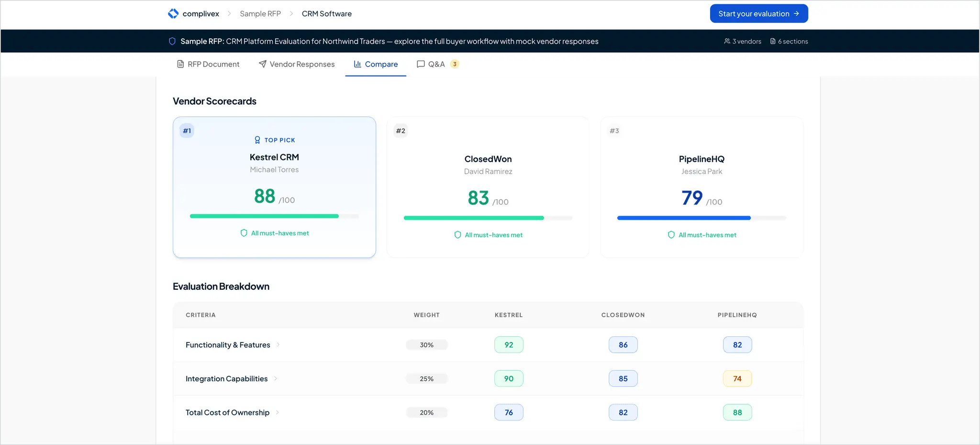Click the shield icon on the Kestrel CRM card

coord(244,233)
